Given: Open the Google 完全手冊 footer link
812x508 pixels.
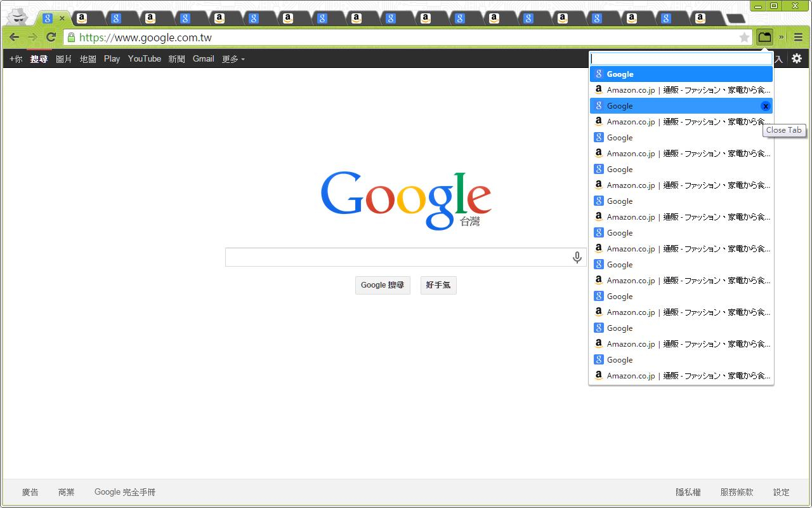Looking at the screenshot, I should coord(125,492).
